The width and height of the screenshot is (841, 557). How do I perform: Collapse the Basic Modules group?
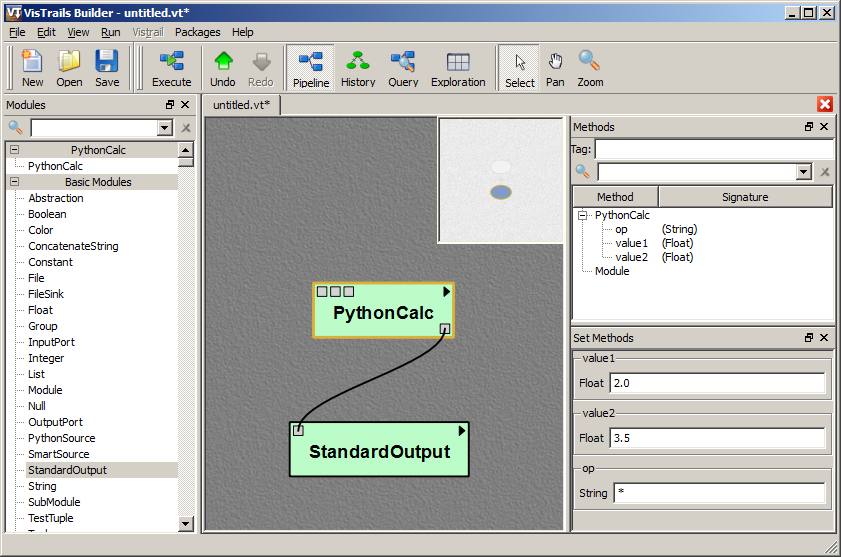pyautogui.click(x=14, y=182)
